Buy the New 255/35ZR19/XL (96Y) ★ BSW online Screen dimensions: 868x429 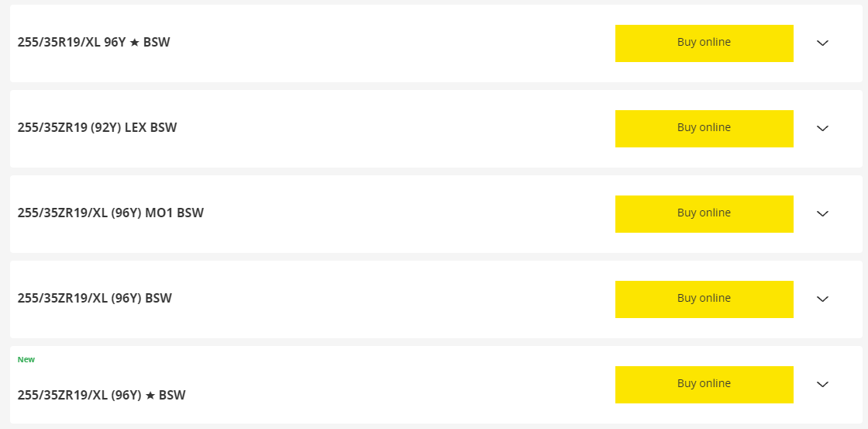click(704, 385)
